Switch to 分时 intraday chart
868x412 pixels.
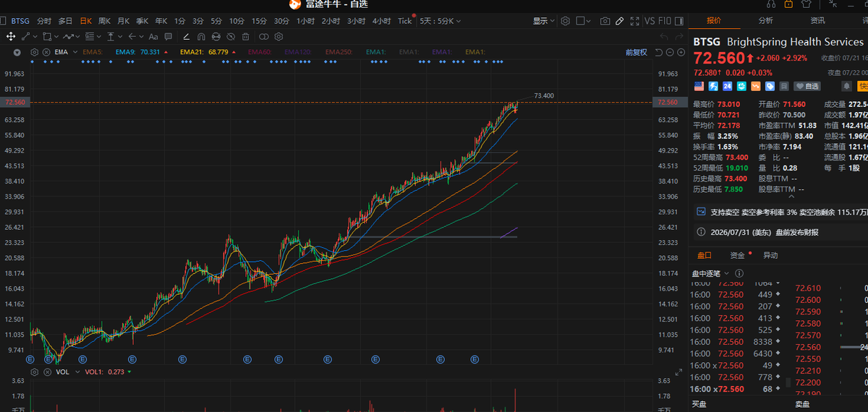(x=44, y=21)
